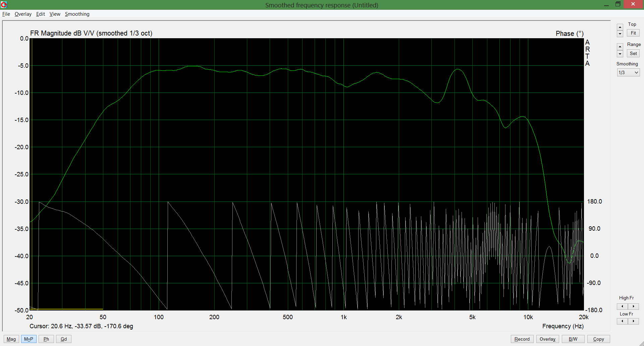This screenshot has height=346, width=644.
Task: Toggle the B/W color mode button
Action: [573, 339]
